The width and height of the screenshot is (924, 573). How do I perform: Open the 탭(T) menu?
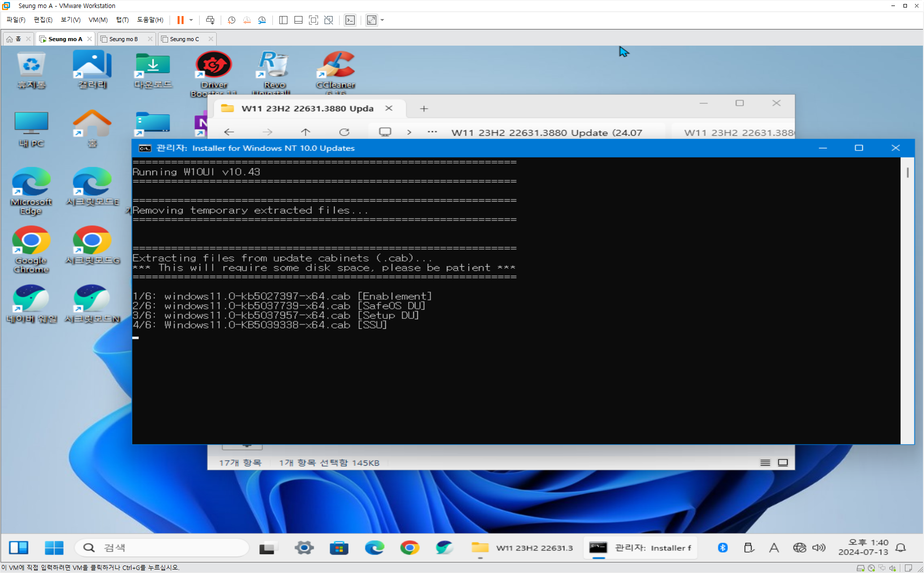[x=122, y=20]
